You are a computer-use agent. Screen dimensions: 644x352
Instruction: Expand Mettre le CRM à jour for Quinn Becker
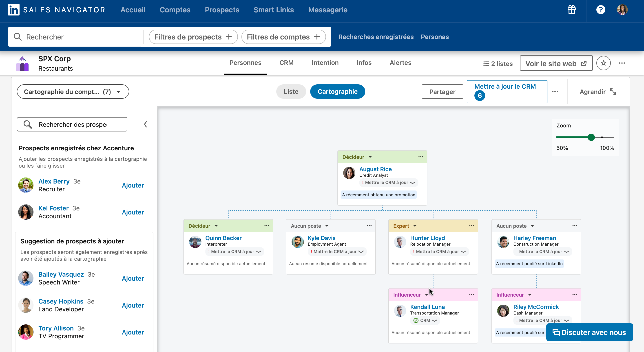coord(235,251)
